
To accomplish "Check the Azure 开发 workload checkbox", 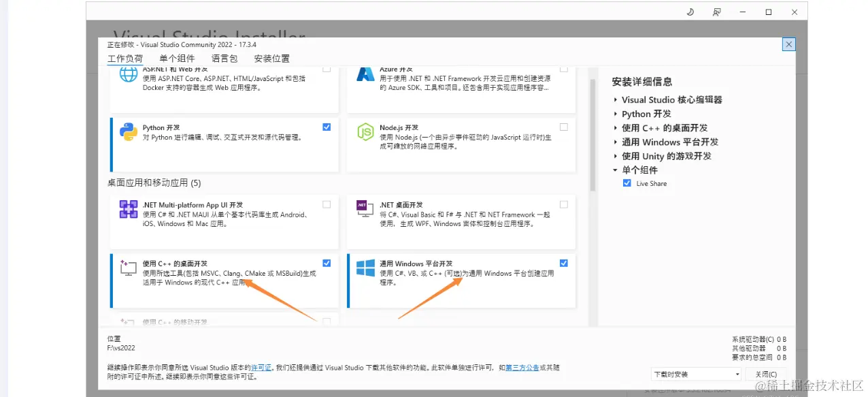I will 564,68.
